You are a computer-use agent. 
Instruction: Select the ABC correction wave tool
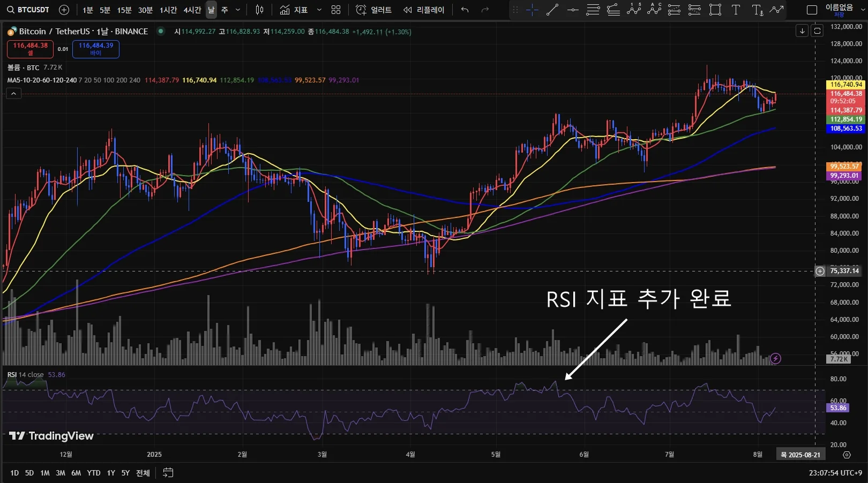point(654,10)
